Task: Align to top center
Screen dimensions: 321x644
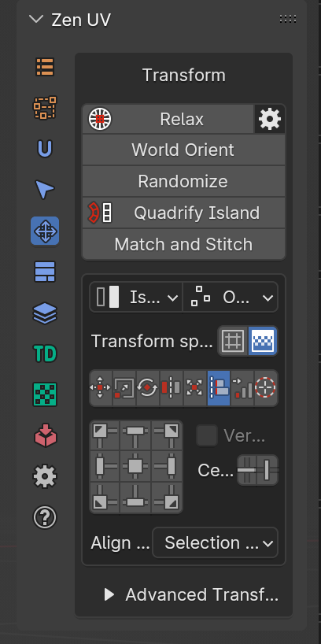Action: click(135, 435)
